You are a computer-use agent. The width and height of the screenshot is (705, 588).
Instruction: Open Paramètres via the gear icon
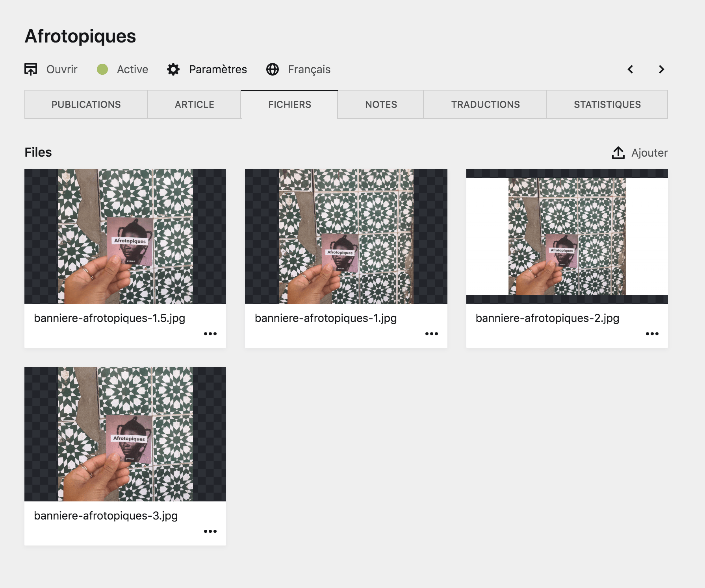[x=173, y=69]
